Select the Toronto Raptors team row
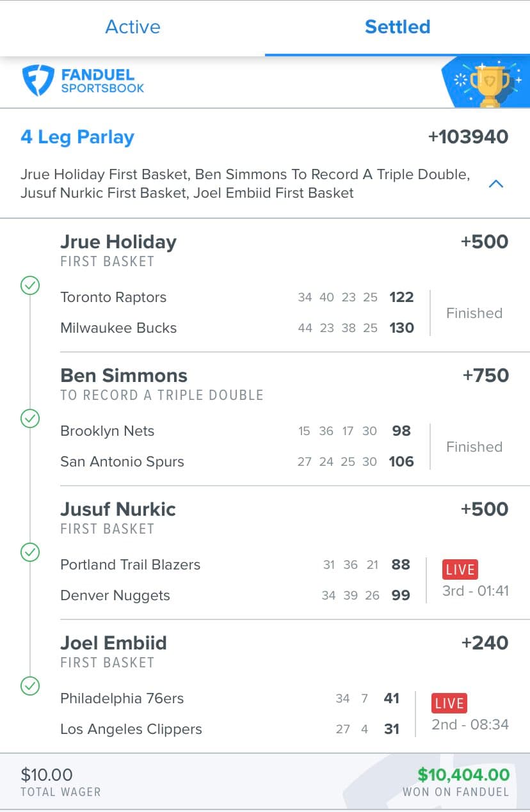 pos(113,298)
